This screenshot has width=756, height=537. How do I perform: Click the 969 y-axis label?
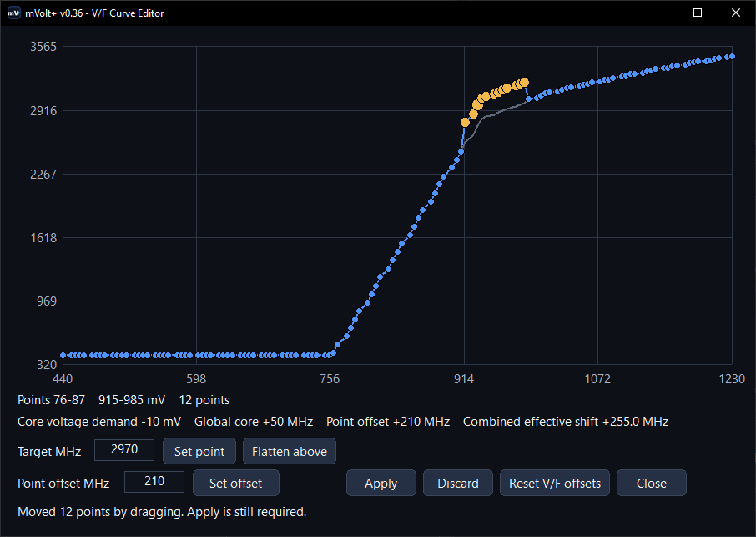click(47, 301)
